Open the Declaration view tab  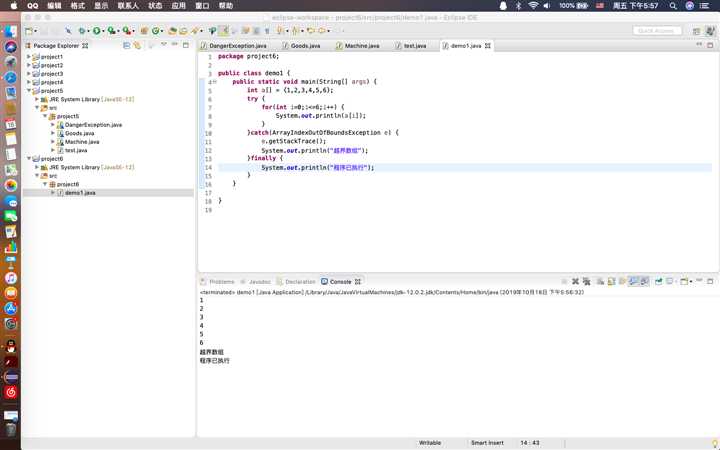pos(297,281)
